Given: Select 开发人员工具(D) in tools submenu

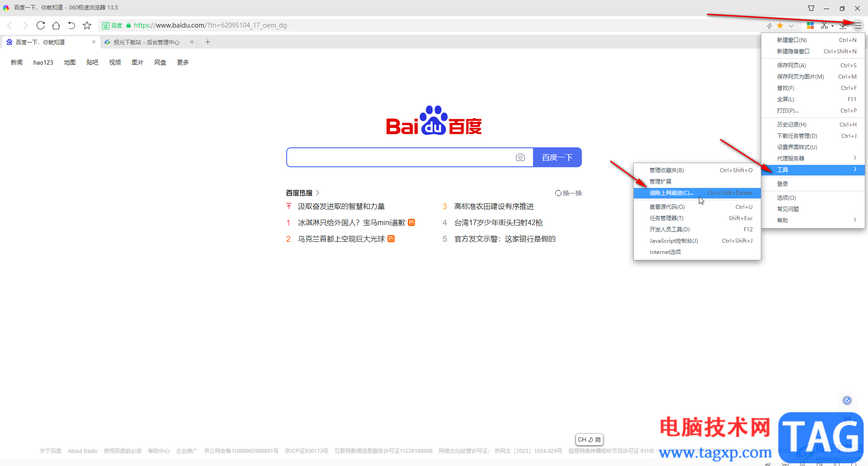Looking at the screenshot, I should [x=697, y=230].
